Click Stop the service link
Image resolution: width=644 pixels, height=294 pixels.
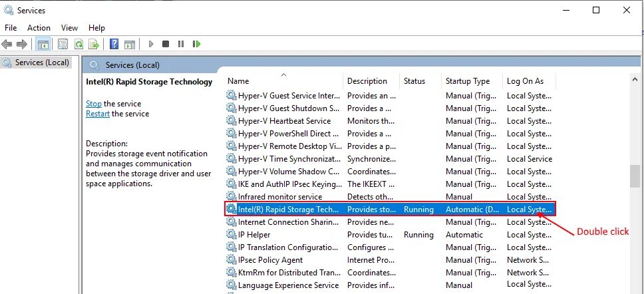pyautogui.click(x=94, y=104)
